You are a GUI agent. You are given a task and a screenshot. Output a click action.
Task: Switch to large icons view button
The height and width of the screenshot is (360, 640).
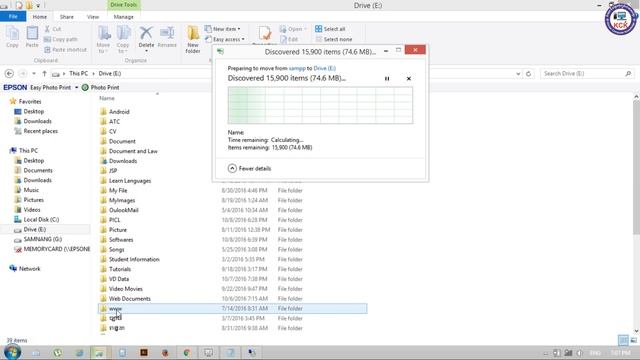coord(633,340)
